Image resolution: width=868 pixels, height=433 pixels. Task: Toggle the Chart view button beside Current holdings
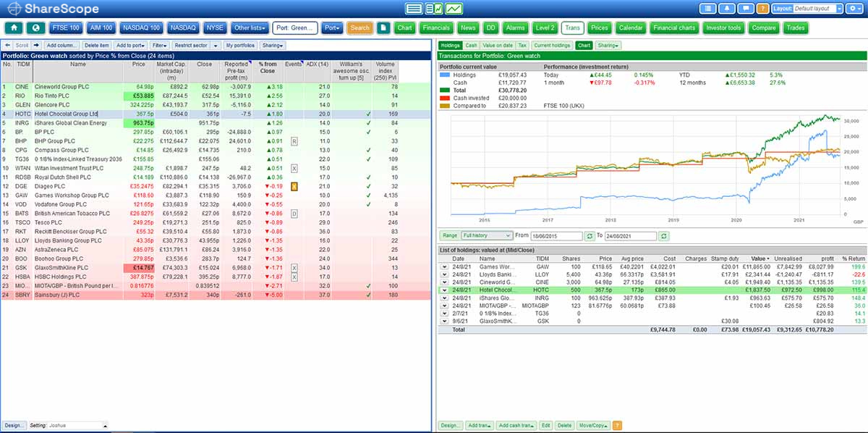(x=583, y=45)
